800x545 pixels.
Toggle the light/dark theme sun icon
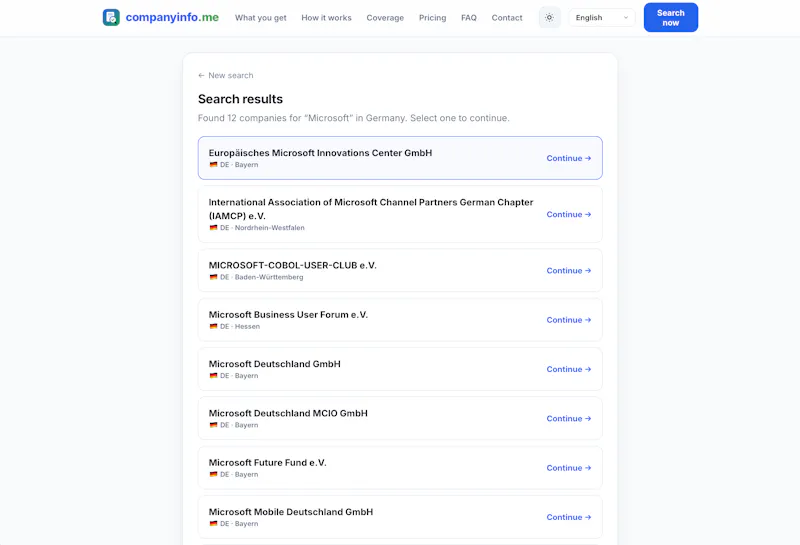tap(549, 17)
